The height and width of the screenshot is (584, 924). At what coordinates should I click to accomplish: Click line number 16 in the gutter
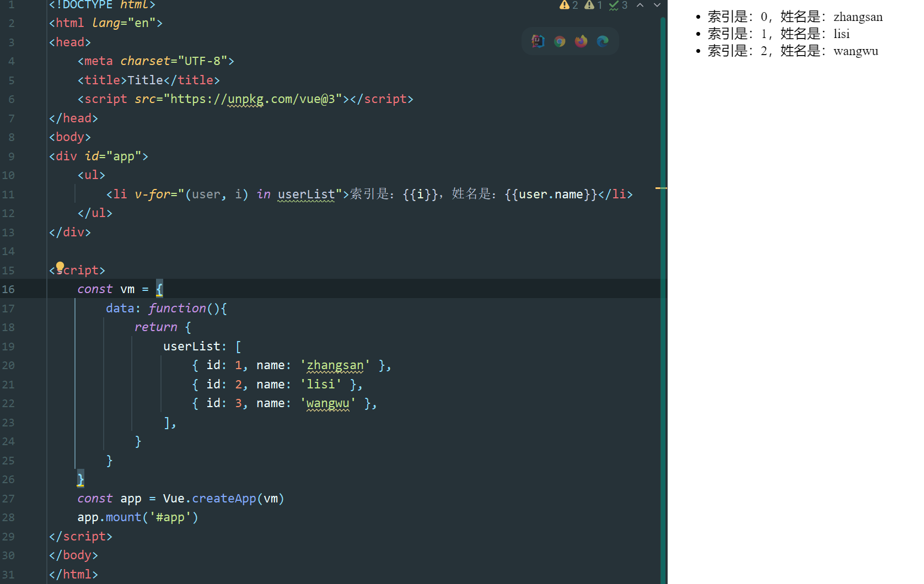[9, 289]
